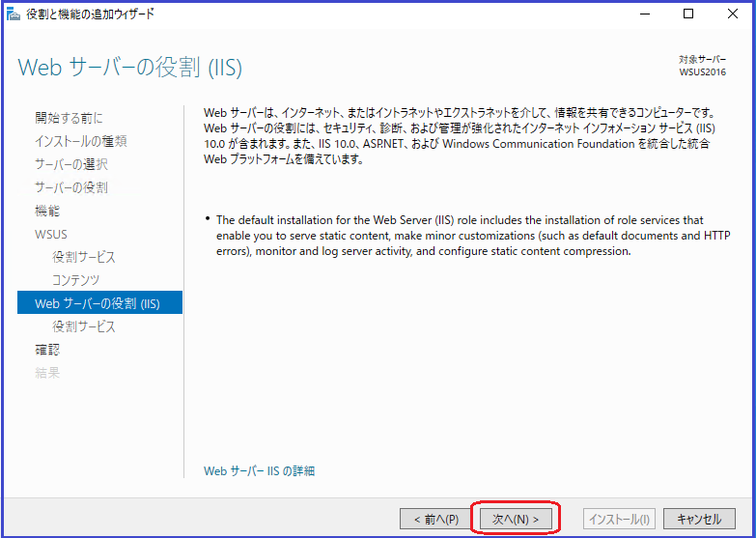Click the page heading Web サーバーの役割 (IIS)
The width and height of the screenshot is (756, 538).
(129, 67)
